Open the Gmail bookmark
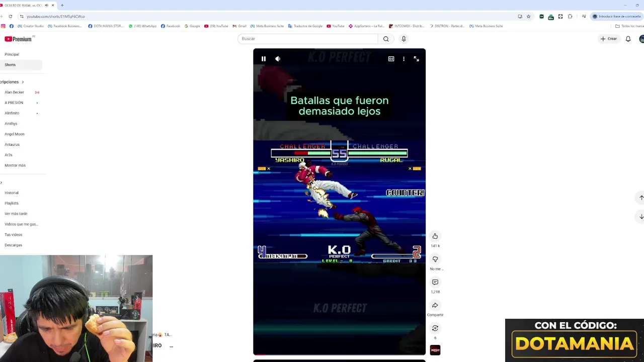Image resolution: width=644 pixels, height=362 pixels. [x=239, y=26]
